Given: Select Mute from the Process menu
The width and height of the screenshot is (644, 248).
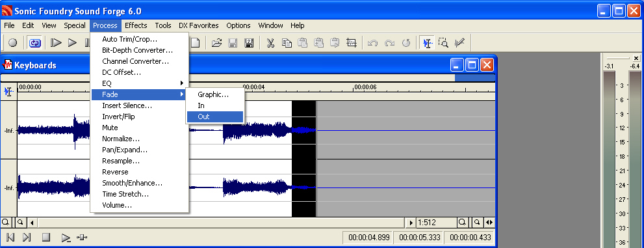Looking at the screenshot, I should pyautogui.click(x=139, y=128).
